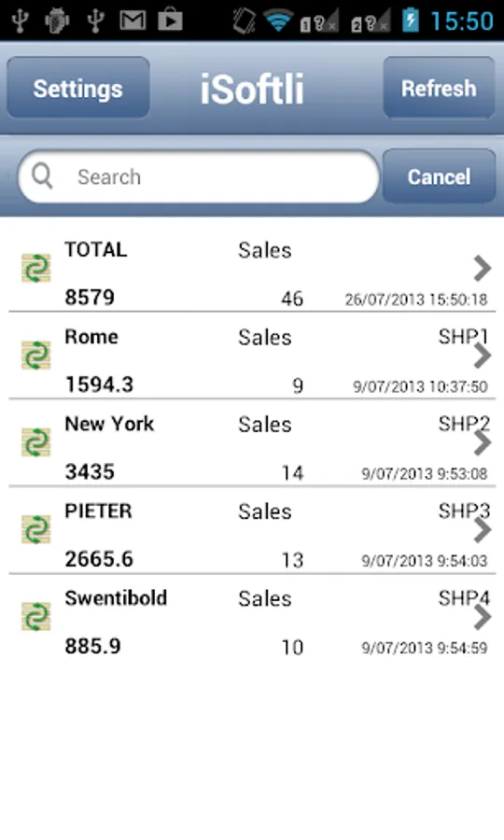Expand the Rome SHP1 row chevron
Screen dimensions: 504x840
482,356
